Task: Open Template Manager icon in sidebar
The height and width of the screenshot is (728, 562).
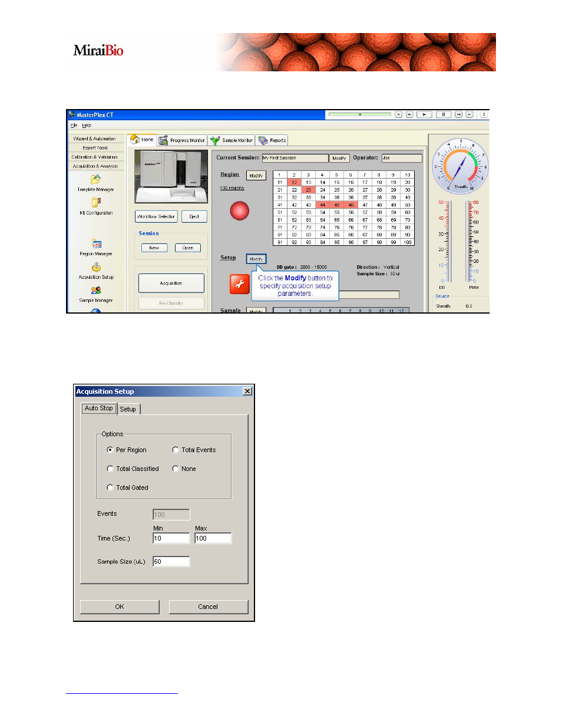Action: click(95, 179)
